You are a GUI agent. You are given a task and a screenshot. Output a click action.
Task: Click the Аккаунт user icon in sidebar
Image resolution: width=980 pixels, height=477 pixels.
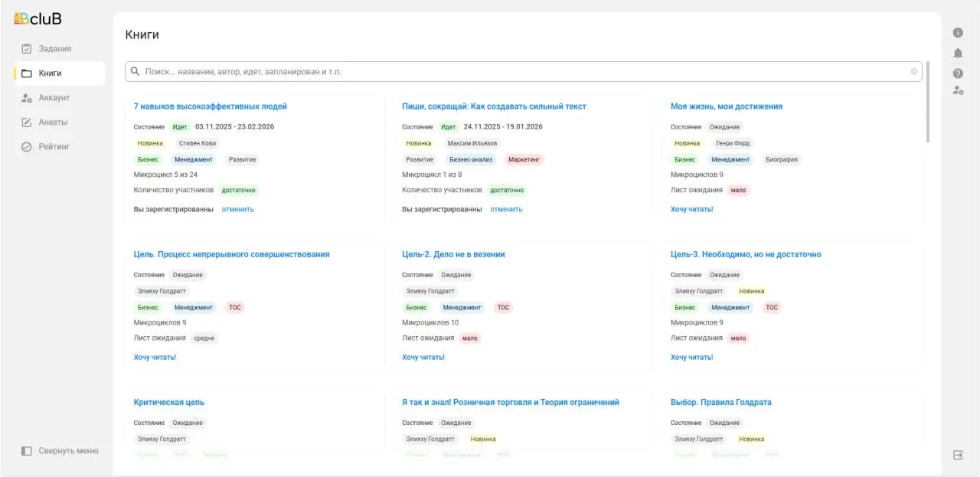[27, 98]
